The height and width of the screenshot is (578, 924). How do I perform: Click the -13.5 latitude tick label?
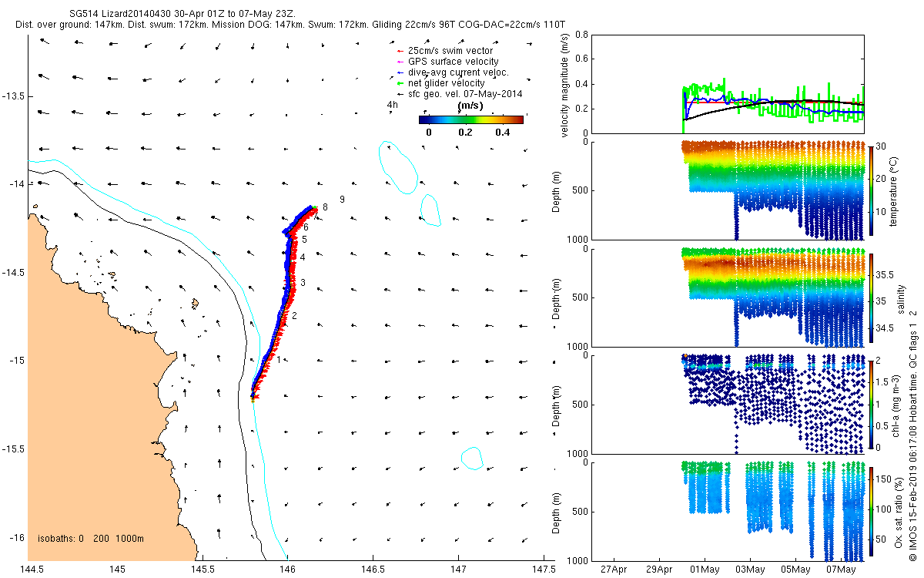(13, 96)
